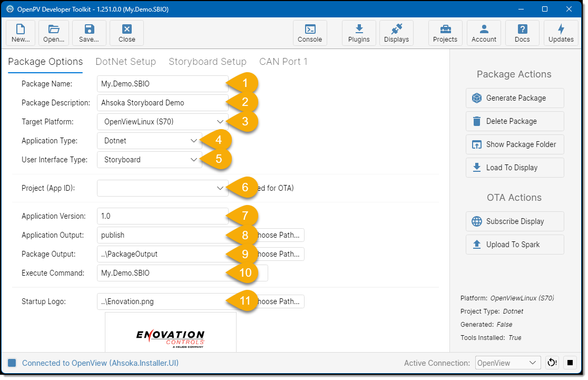This screenshot has width=588, height=380.
Task: Switch to the Package Options tab
Action: (x=45, y=62)
